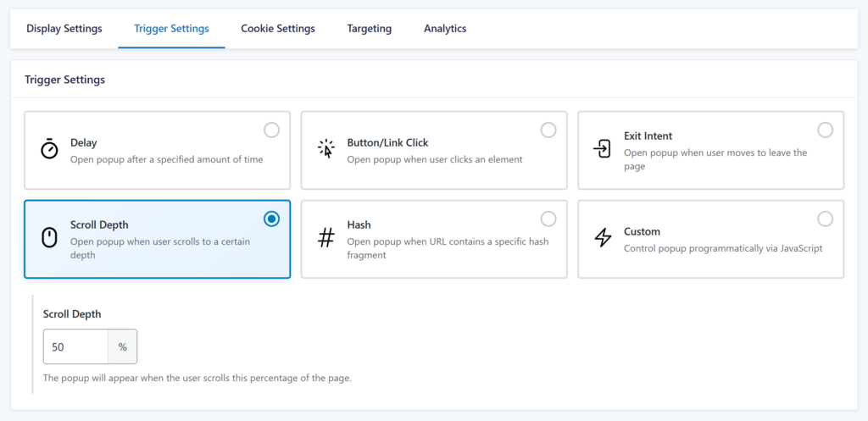This screenshot has width=868, height=421.
Task: Click the Exit Intent description text
Action: click(x=715, y=159)
